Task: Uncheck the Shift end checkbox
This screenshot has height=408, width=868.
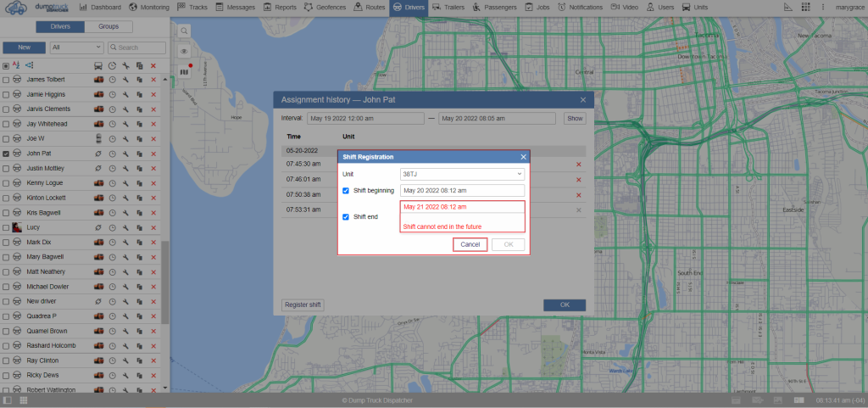Action: point(346,217)
